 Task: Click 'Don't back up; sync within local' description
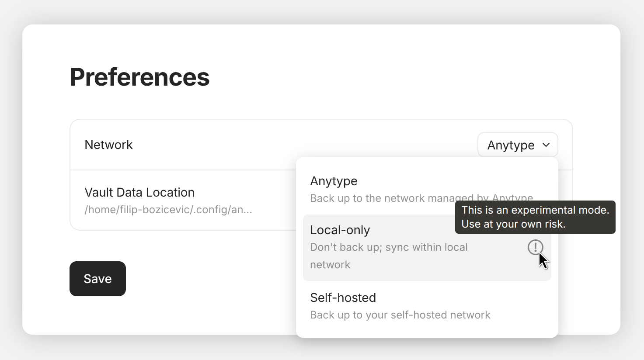pyautogui.click(x=389, y=247)
